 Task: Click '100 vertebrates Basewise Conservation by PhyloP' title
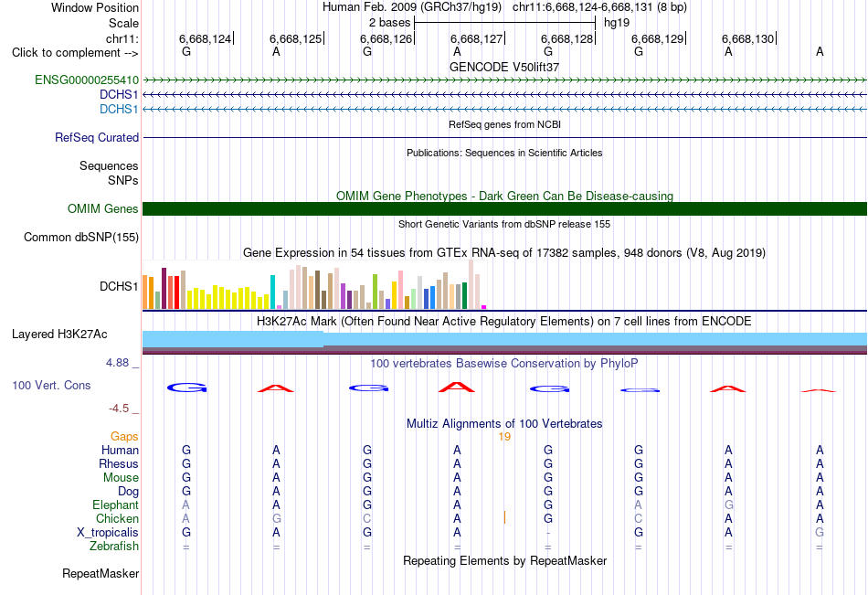click(504, 364)
